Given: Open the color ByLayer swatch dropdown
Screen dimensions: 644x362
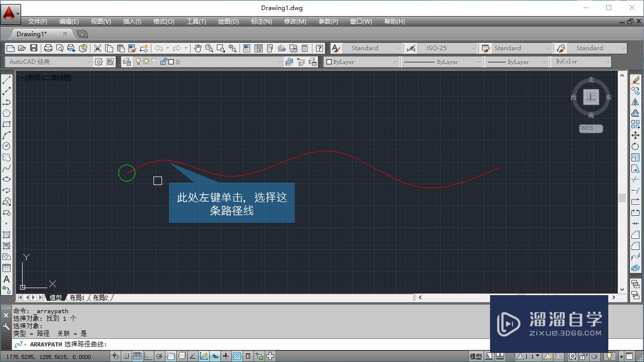Looking at the screenshot, I should point(361,62).
